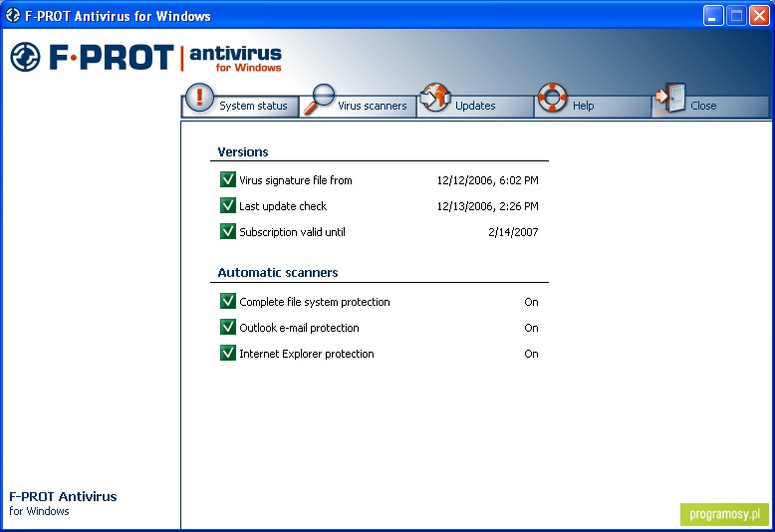Click 'Internet Explorer protection' label
Image resolution: width=775 pixels, height=532 pixels.
click(307, 354)
